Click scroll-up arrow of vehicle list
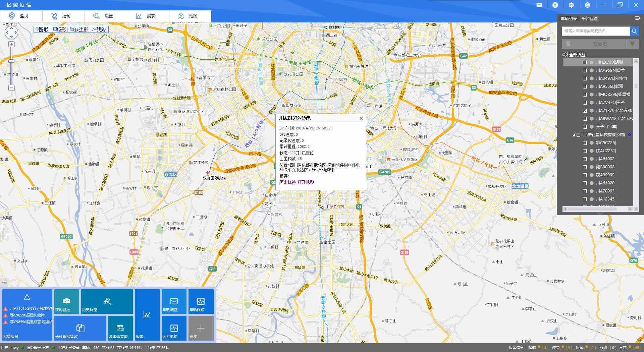The width and height of the screenshot is (644, 352). [636, 61]
